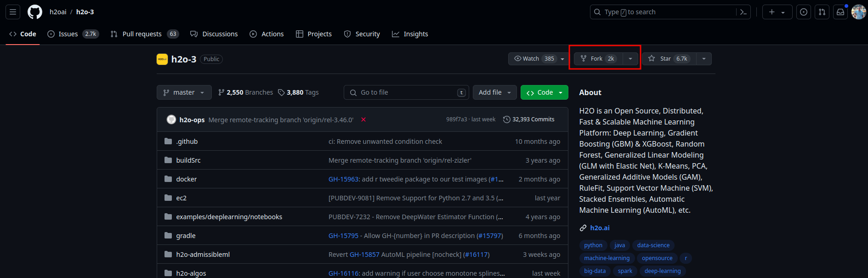Expand the Star lists dropdown arrow

point(704,59)
